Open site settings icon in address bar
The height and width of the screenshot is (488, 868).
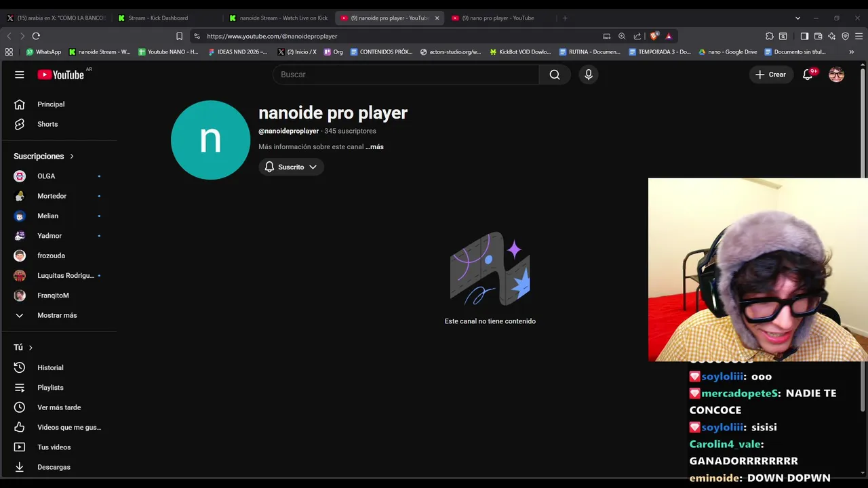pos(197,36)
